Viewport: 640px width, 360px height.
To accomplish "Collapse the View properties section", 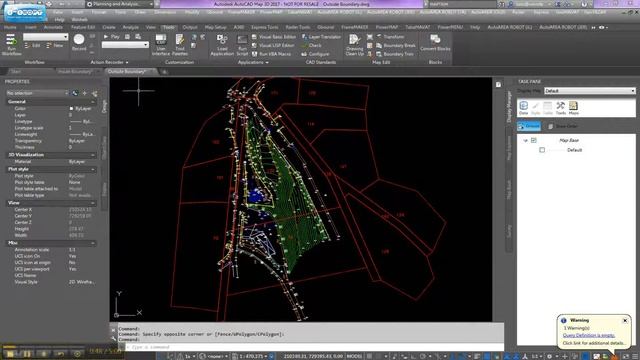I will (93, 203).
